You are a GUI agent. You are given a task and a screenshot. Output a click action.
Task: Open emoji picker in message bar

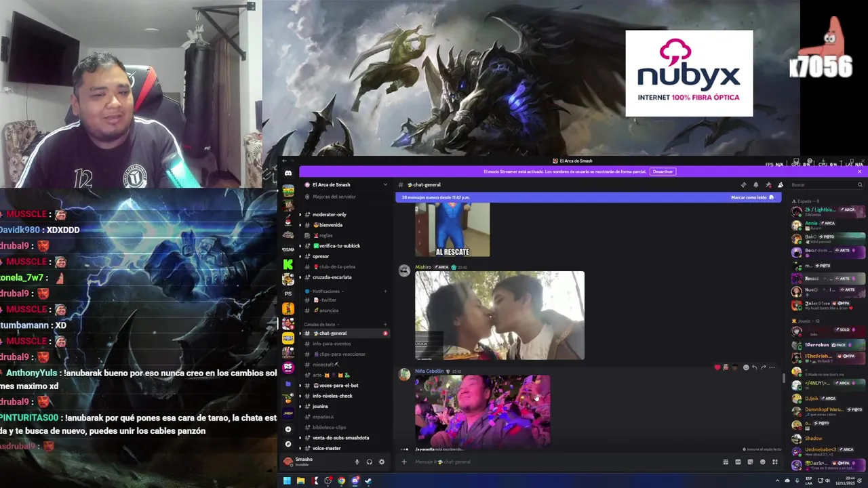coord(762,462)
